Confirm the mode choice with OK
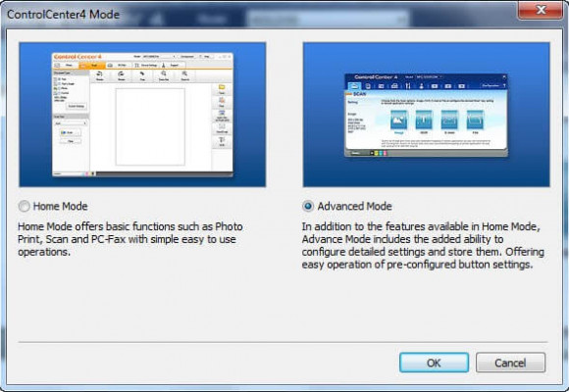Viewport: 569px width, 392px height. 434,363
